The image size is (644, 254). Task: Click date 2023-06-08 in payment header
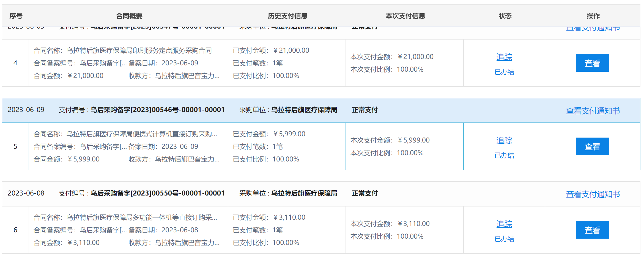click(x=26, y=193)
